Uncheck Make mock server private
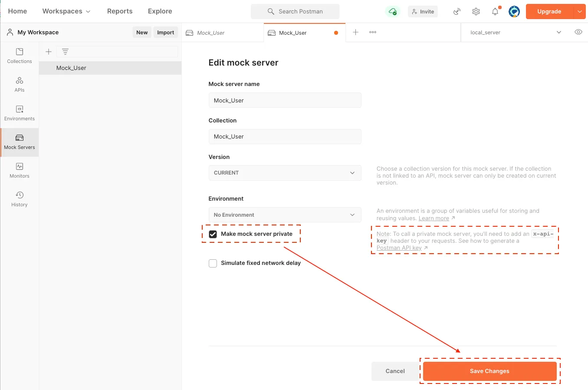The image size is (588, 390). tap(213, 234)
